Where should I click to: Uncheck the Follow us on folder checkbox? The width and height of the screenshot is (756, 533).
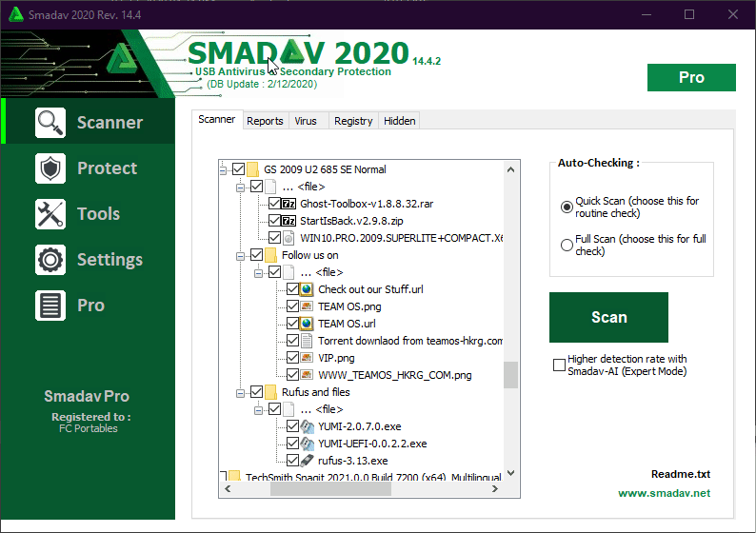[256, 255]
